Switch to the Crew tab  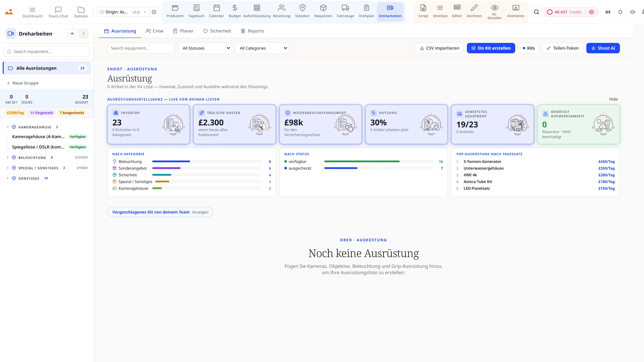(x=154, y=31)
